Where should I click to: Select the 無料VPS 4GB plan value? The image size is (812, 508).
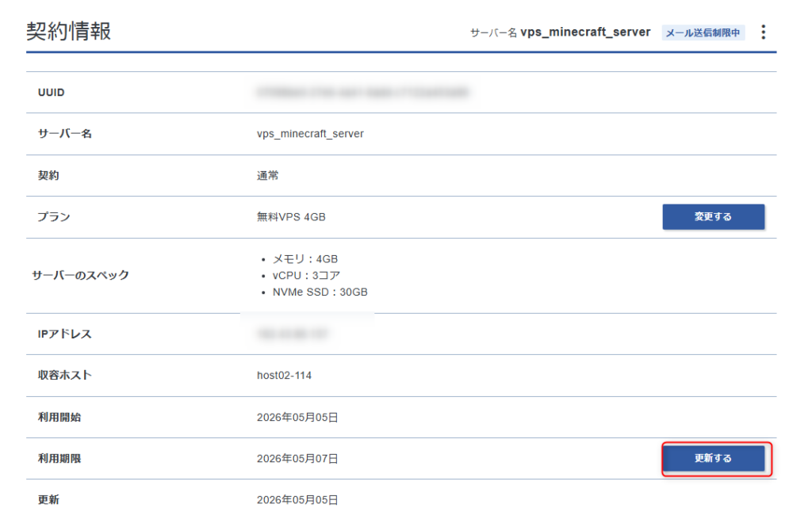tap(291, 217)
